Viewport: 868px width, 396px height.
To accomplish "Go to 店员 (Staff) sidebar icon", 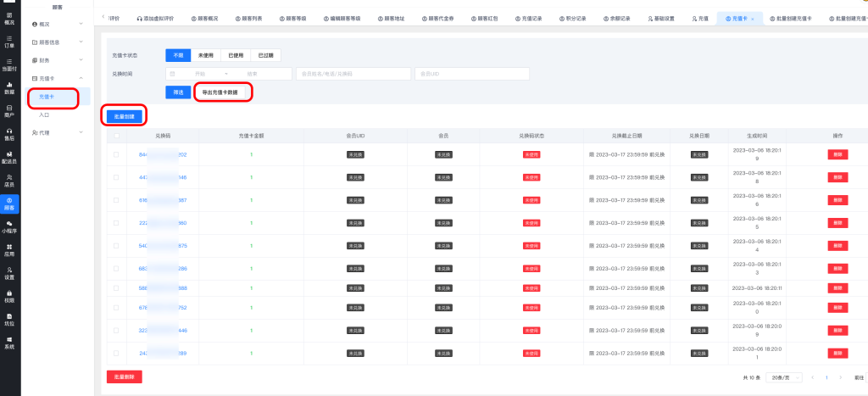I will (x=9, y=180).
